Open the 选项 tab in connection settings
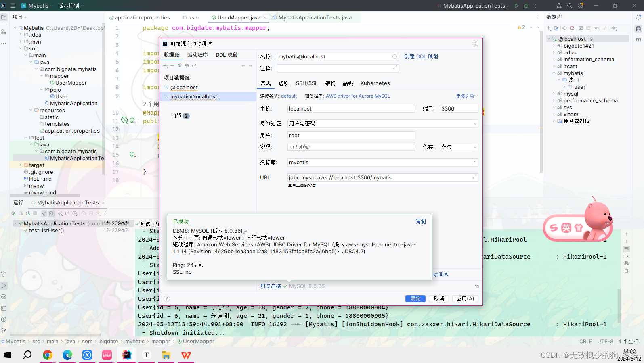The width and height of the screenshot is (644, 363). (283, 83)
